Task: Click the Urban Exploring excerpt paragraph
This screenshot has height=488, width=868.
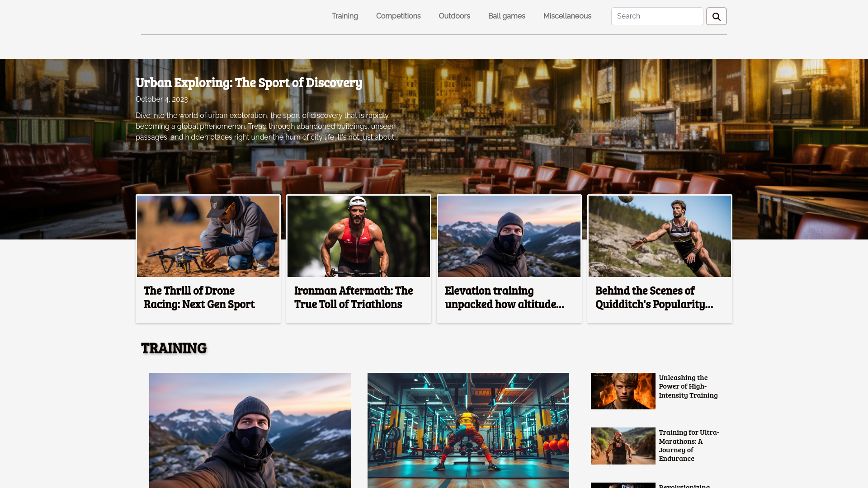Action: click(x=267, y=127)
